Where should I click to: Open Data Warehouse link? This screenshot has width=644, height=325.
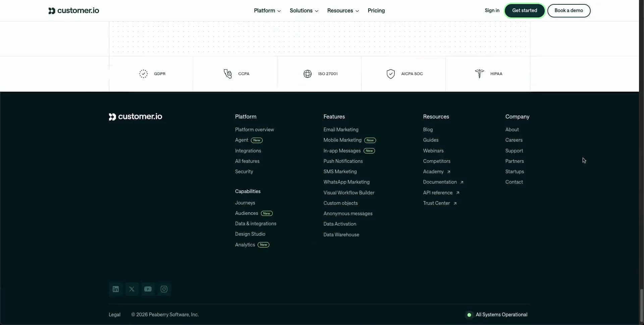click(x=341, y=235)
